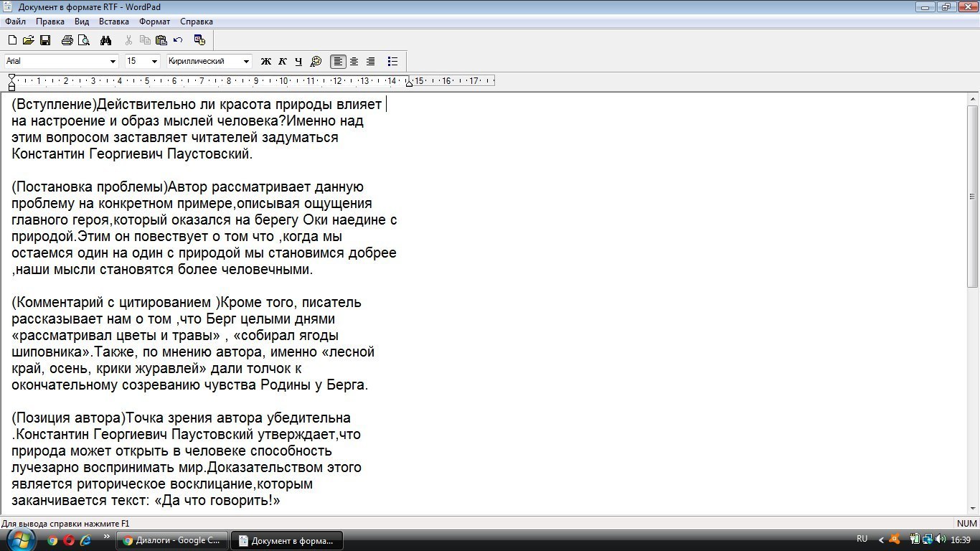Click the Open file folder icon
Screen dimensions: 980x551
[x=28, y=40]
